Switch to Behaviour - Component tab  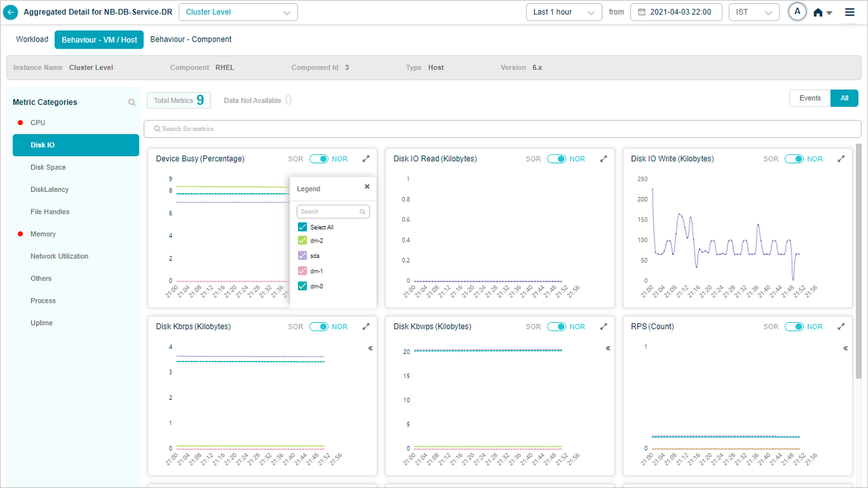point(190,40)
